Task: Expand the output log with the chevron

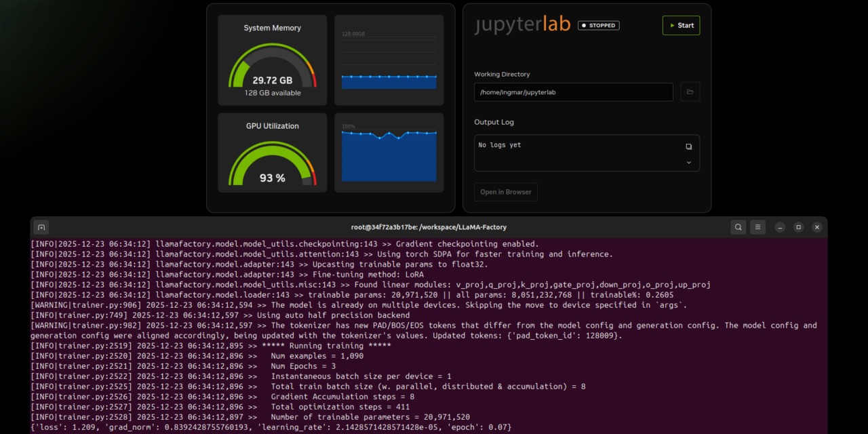Action: click(x=689, y=161)
